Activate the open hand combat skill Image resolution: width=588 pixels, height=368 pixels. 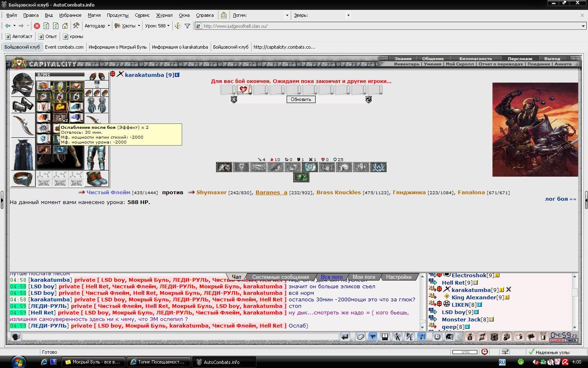[327, 167]
